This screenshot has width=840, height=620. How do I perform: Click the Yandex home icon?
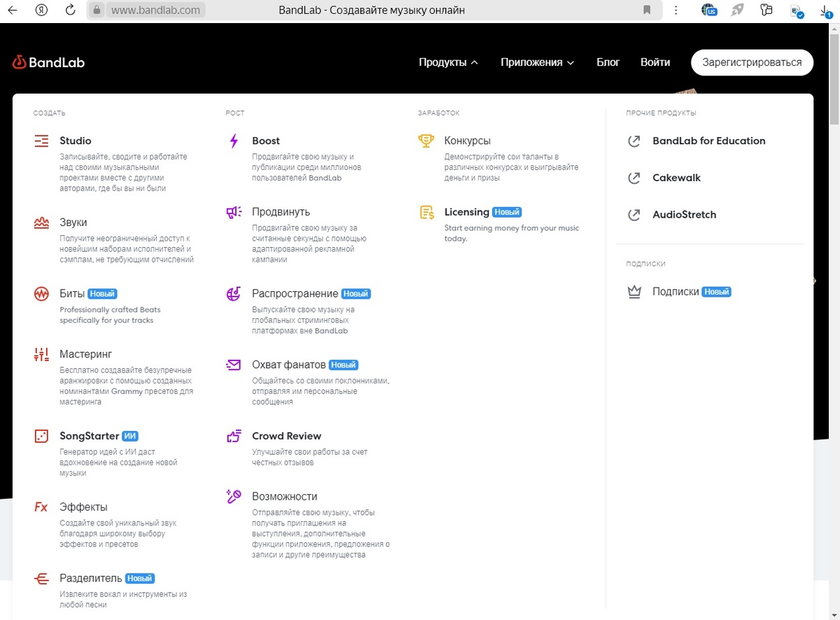point(41,10)
